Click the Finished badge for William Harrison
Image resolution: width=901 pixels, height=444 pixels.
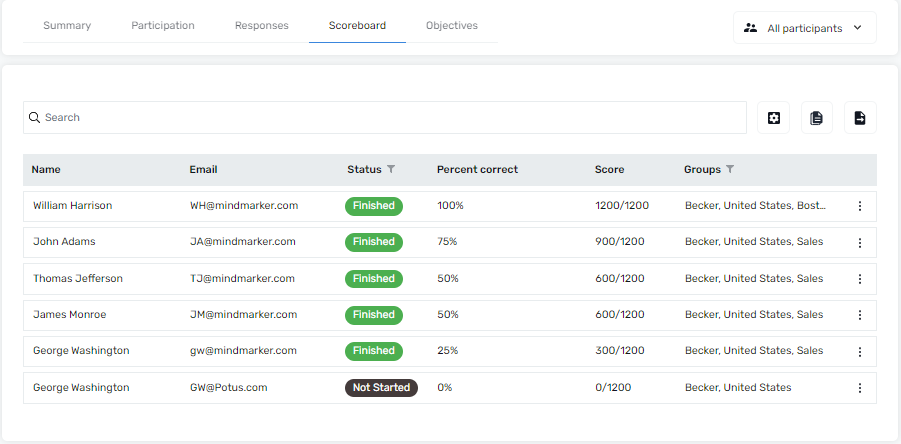pos(374,206)
